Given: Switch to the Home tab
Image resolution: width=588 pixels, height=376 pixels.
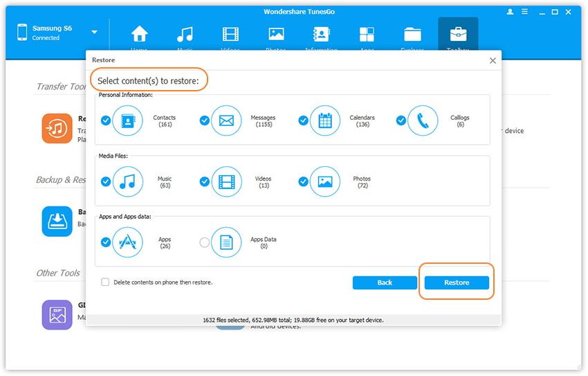Looking at the screenshot, I should click(x=140, y=38).
